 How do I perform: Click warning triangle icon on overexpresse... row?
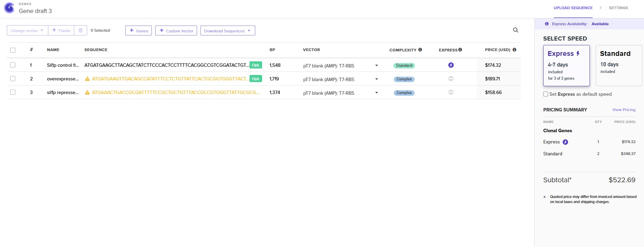(87, 79)
